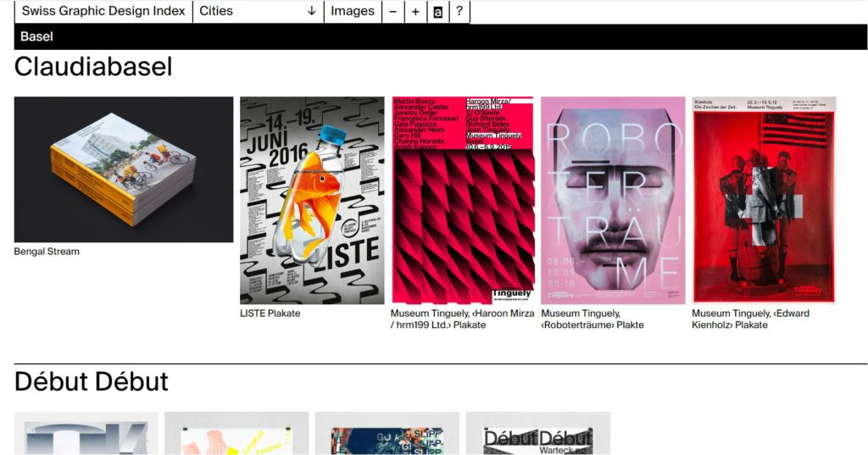Click the LISTE Plakate caption
The width and height of the screenshot is (868, 455).
tap(270, 314)
